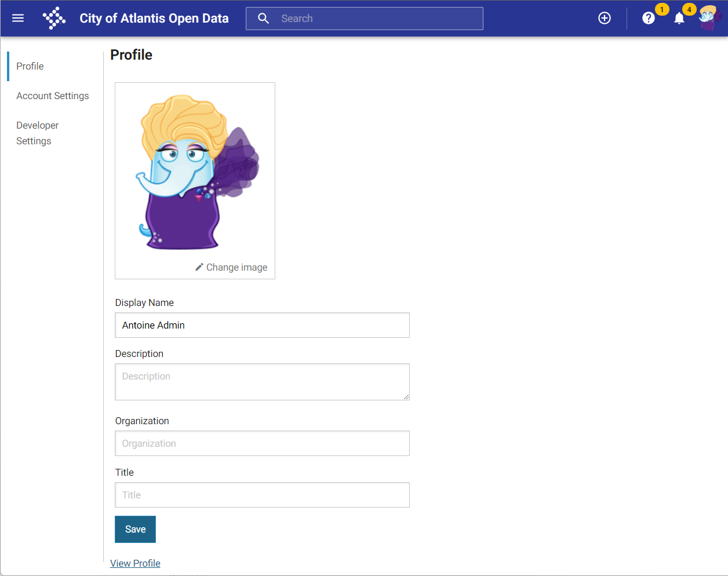Click the badge showing 4 notifications

(x=689, y=9)
